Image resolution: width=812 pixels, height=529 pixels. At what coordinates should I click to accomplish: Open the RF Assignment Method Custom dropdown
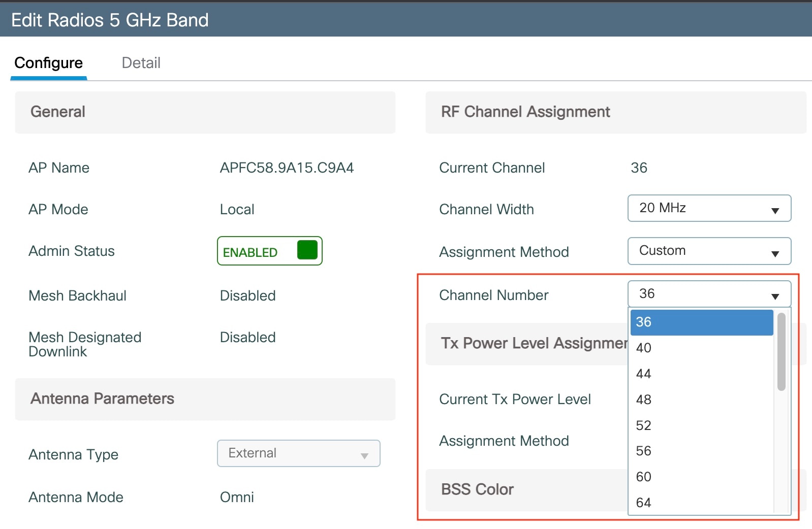coord(709,251)
